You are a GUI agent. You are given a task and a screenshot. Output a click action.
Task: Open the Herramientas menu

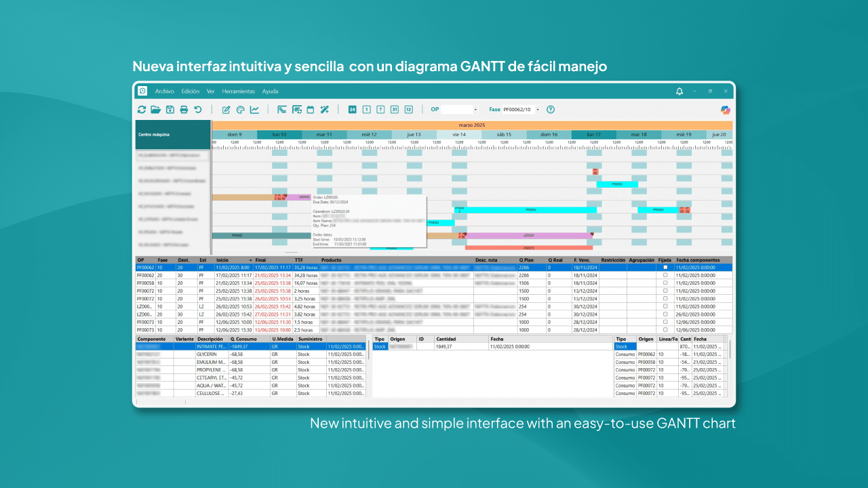(239, 91)
